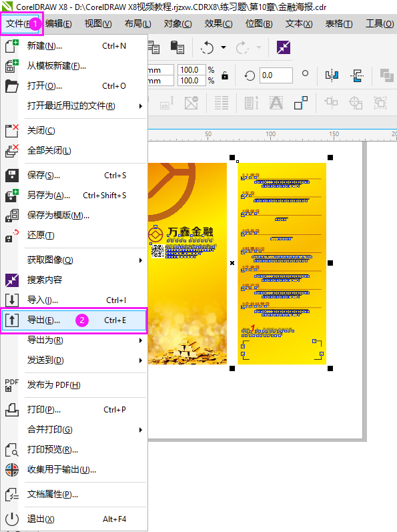Open the 文本 (Text) menu

pos(299,23)
